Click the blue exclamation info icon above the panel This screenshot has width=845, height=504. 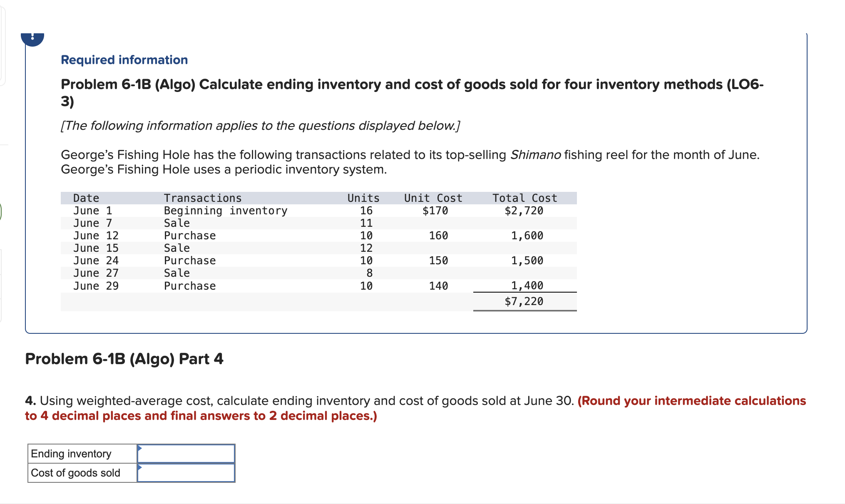coord(32,38)
